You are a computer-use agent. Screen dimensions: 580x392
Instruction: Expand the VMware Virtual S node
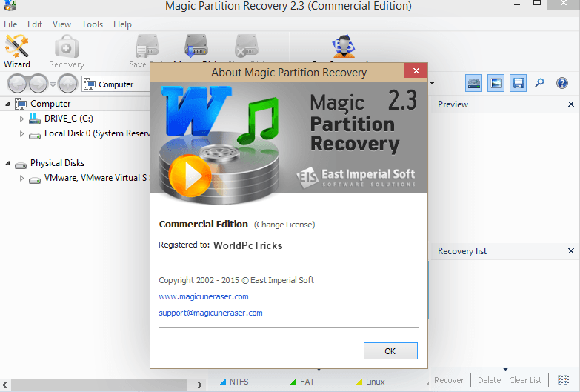point(21,178)
